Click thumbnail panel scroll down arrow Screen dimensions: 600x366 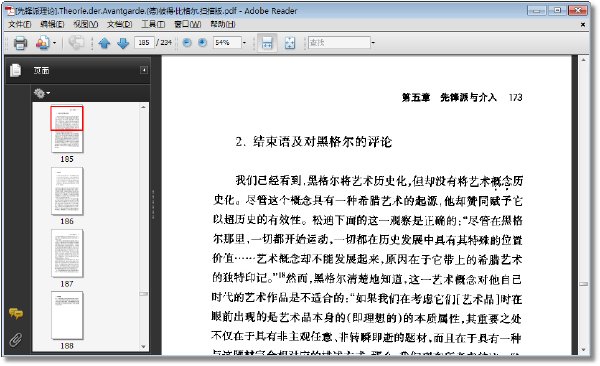point(143,347)
